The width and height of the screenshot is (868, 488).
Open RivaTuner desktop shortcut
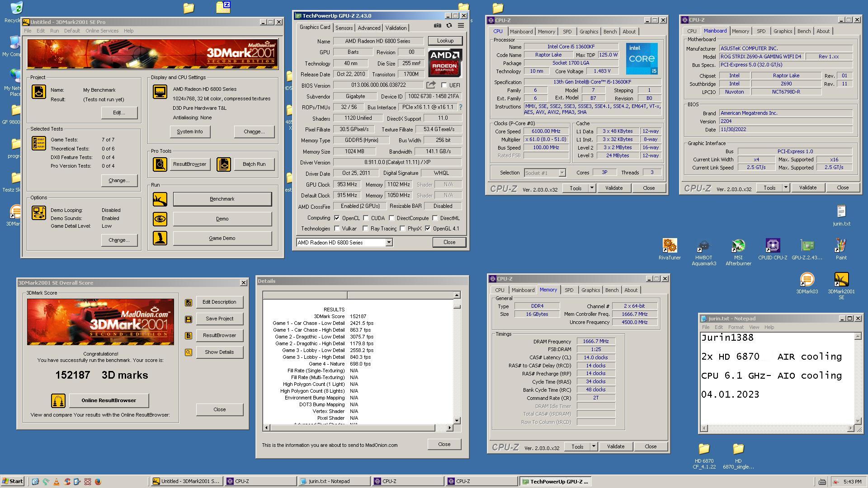tap(670, 249)
